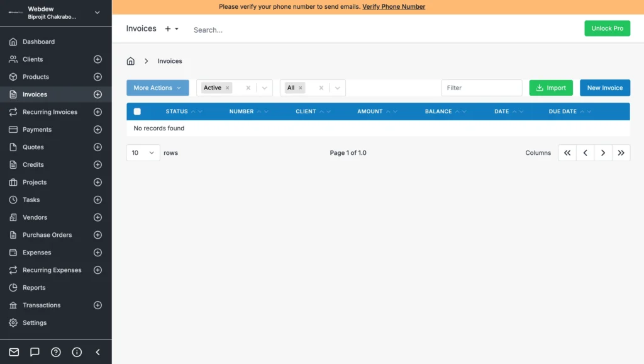The image size is (644, 364).
Task: Sort the AMOUNT column ascending
Action: [x=388, y=111]
